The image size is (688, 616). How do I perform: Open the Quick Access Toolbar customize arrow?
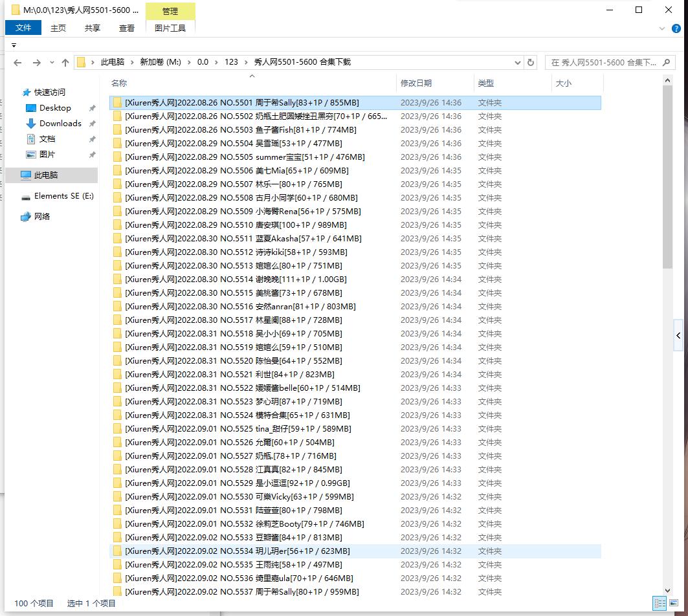tap(14, 45)
